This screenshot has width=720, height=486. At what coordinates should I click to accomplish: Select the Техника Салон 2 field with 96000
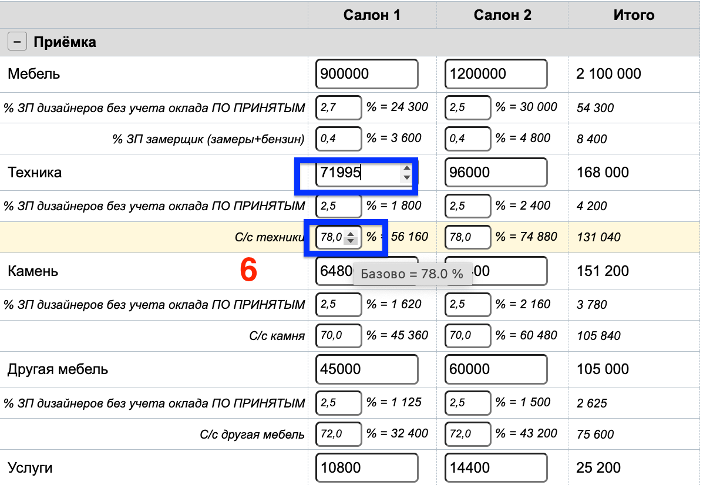(496, 172)
